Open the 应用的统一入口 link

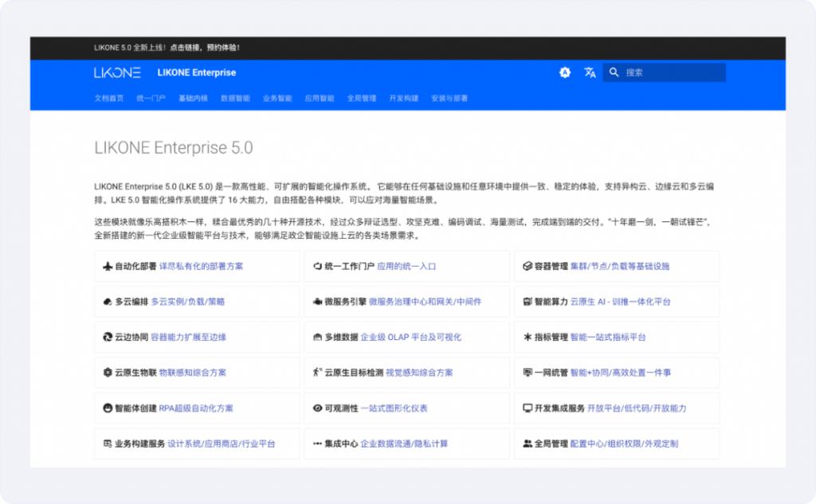click(406, 266)
